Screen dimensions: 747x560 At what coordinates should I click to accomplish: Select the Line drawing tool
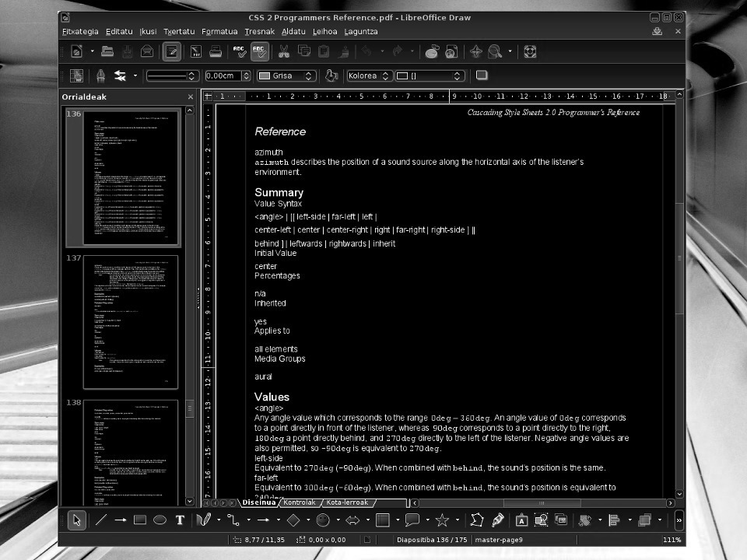pyautogui.click(x=100, y=520)
